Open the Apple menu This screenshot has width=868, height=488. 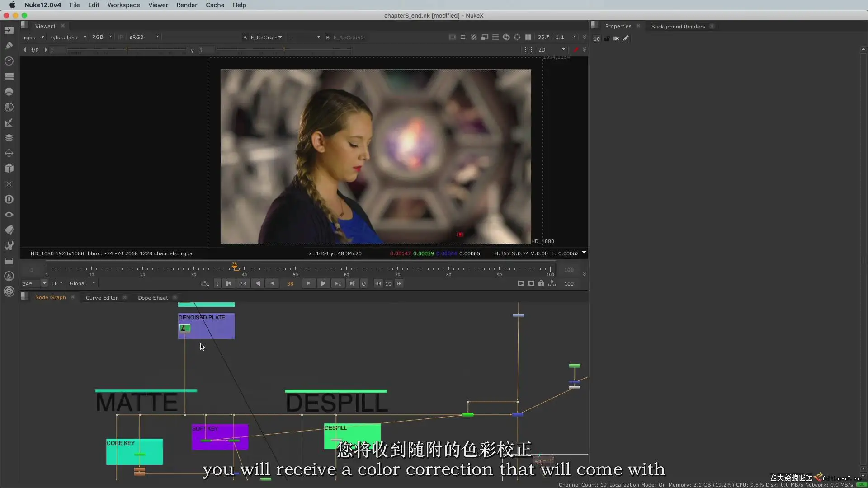[12, 5]
